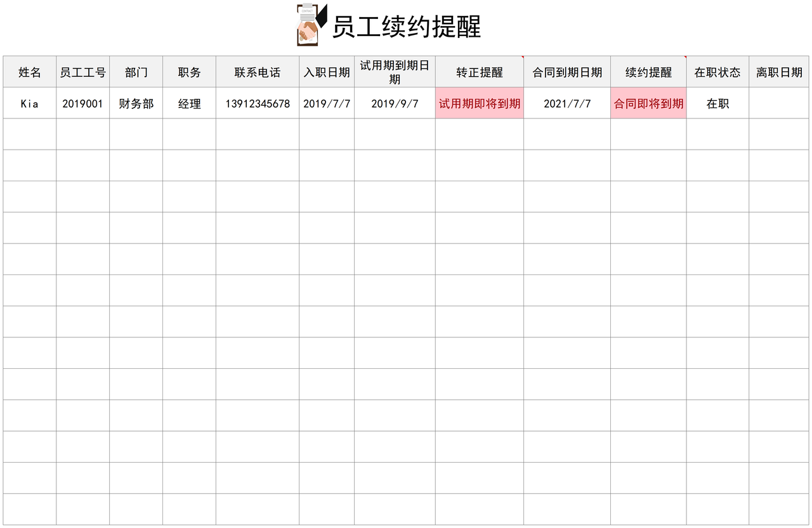The width and height of the screenshot is (812, 528).
Task: Select the 员工续约提醒 title text
Action: pos(406,27)
